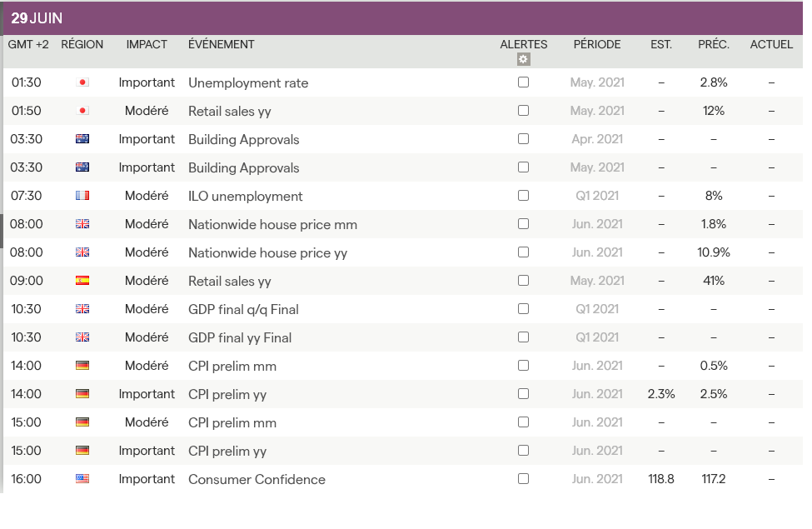Click Japan flag on 01:50 Retail sales row
The image size is (812, 529).
tap(82, 111)
